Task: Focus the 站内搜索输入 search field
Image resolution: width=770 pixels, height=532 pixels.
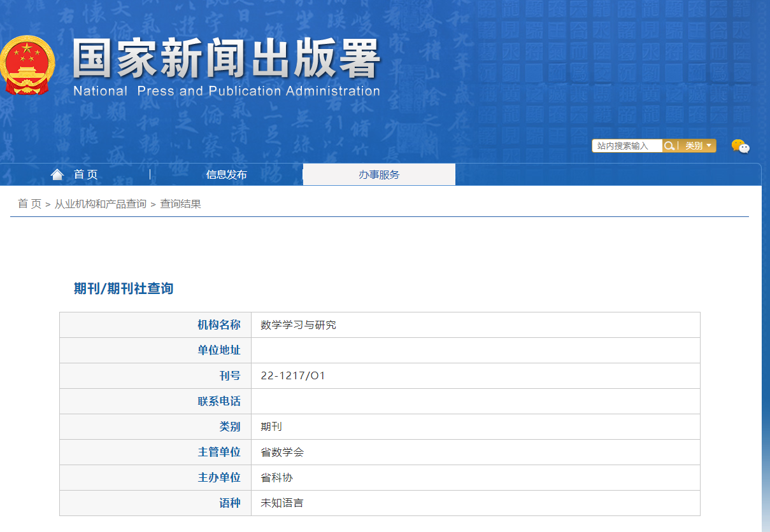Action: [x=627, y=146]
